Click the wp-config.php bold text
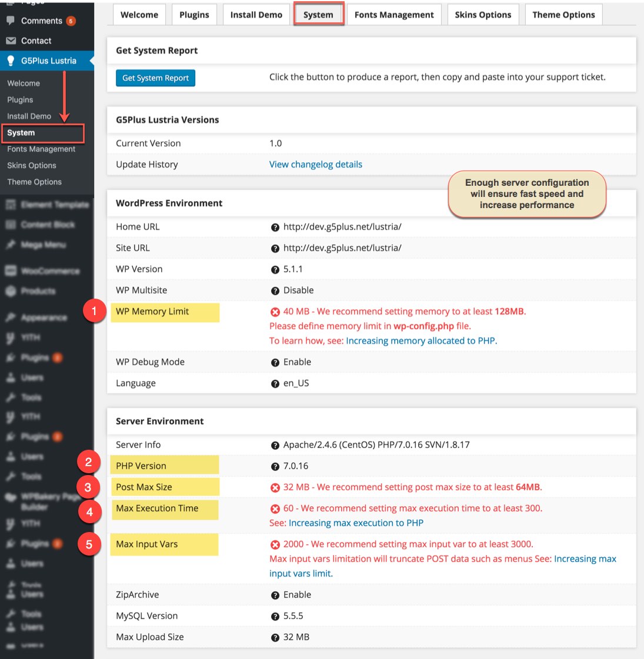 click(x=423, y=326)
